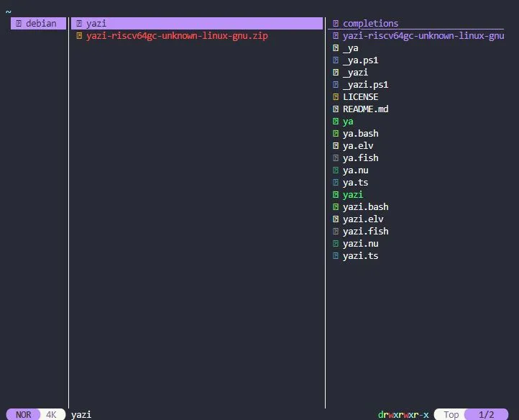Select the yazi.ts file name

360,256
